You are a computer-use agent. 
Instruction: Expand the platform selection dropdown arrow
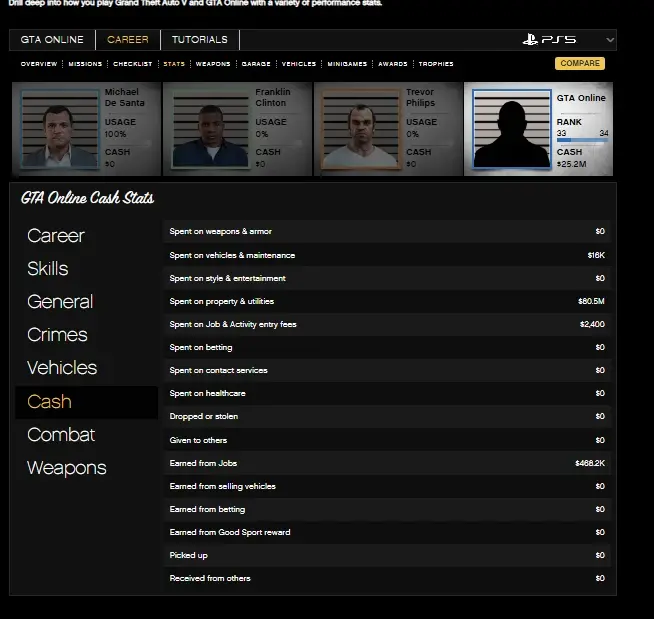pyautogui.click(x=610, y=40)
